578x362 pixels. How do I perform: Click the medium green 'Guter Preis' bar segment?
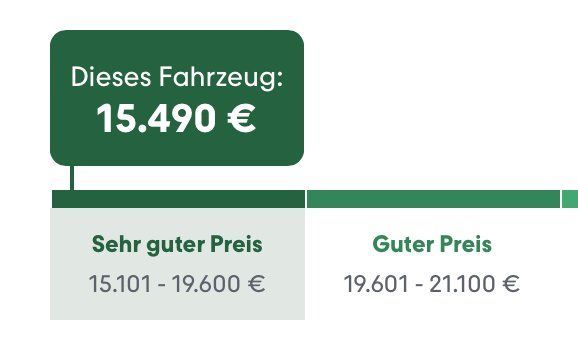point(433,199)
